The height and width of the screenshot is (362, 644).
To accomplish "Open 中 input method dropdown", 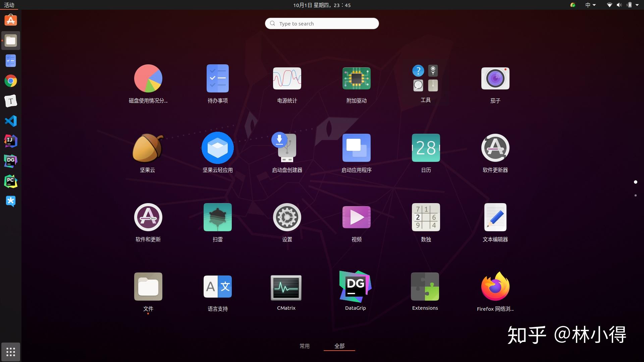I will 590,5.
